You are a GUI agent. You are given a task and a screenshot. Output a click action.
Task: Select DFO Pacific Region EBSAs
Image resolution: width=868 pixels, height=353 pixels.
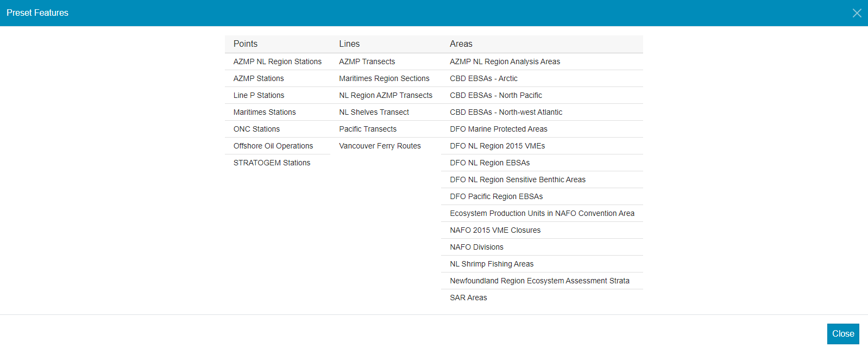pyautogui.click(x=542, y=196)
